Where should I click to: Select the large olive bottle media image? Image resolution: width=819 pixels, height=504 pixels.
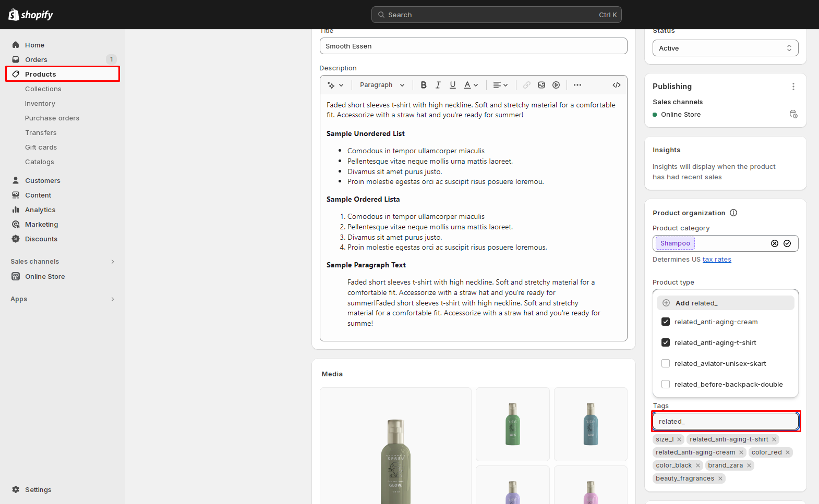[x=395, y=446]
